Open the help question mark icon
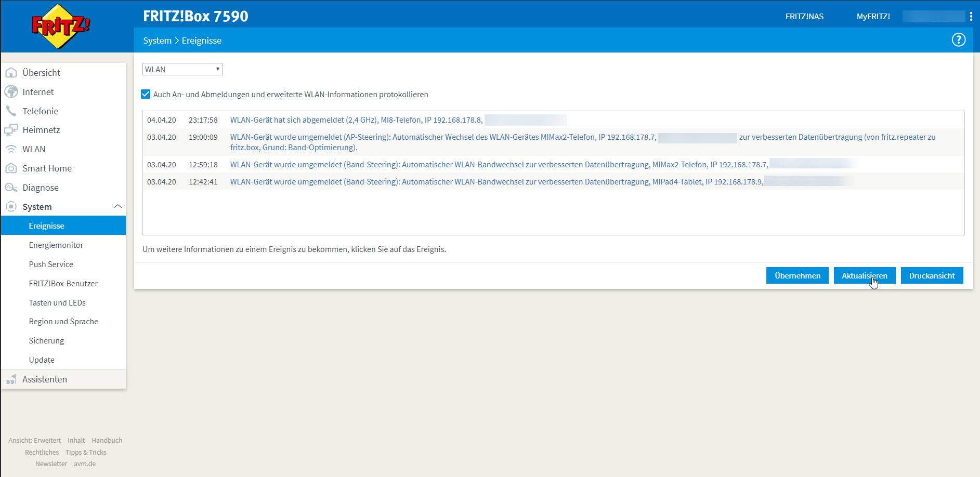The height and width of the screenshot is (477, 980). [958, 40]
